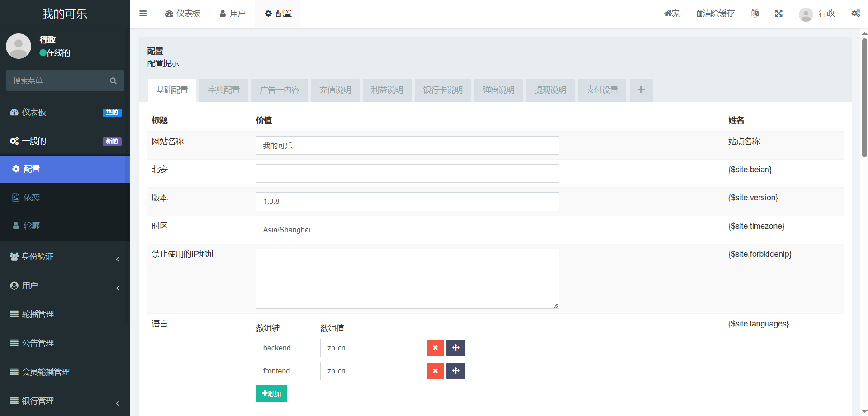Expand the 用户 sidebar submenu

pyautogui.click(x=65, y=286)
